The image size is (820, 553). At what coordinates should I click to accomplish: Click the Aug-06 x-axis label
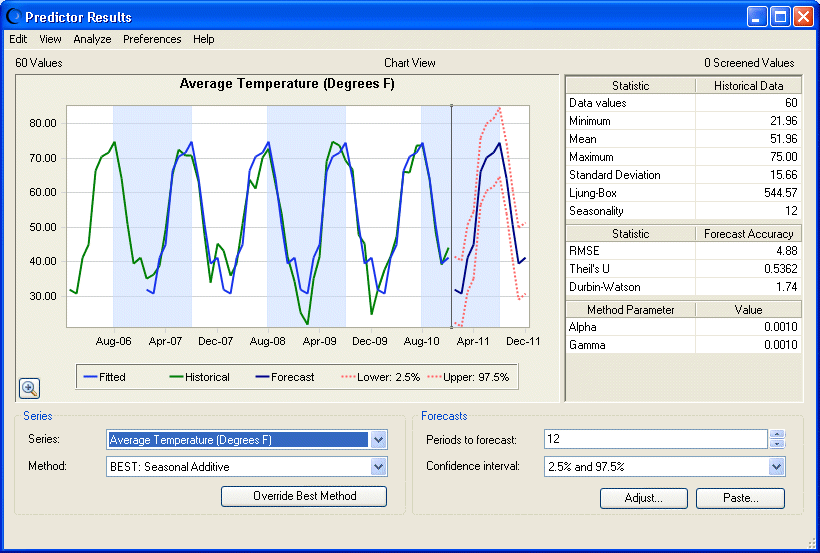(113, 341)
